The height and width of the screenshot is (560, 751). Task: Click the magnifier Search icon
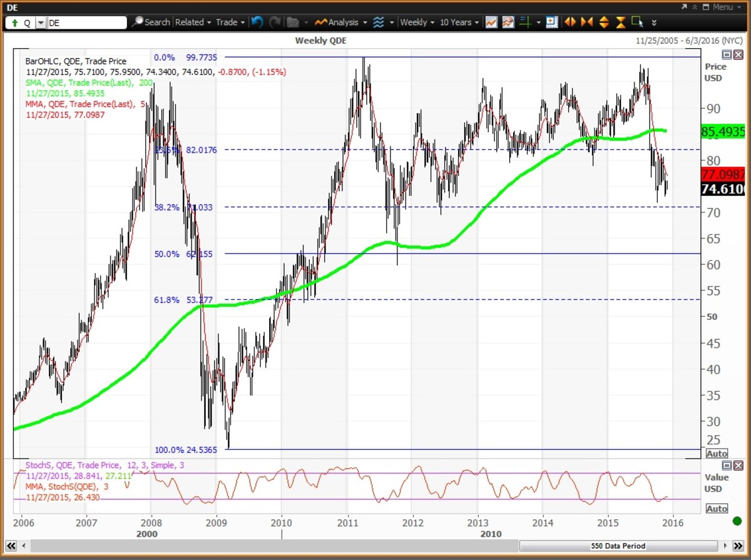(x=138, y=22)
